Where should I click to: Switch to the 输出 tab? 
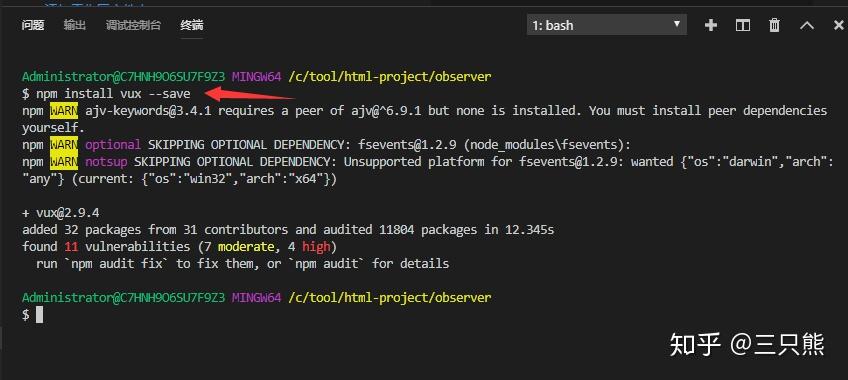(74, 25)
